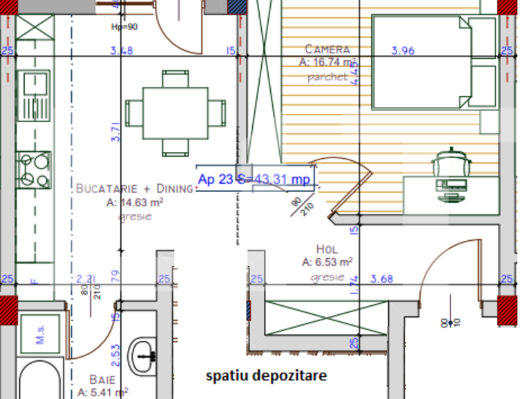
Task: Select the 3.68 dimension near the entrance
Action: point(381,279)
